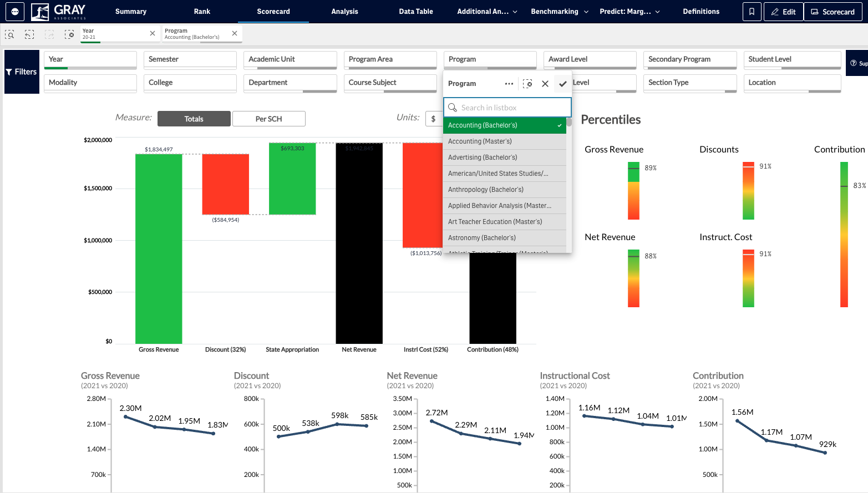868x493 pixels.
Task: Select Astronomy (Bachelor's) program
Action: (505, 238)
